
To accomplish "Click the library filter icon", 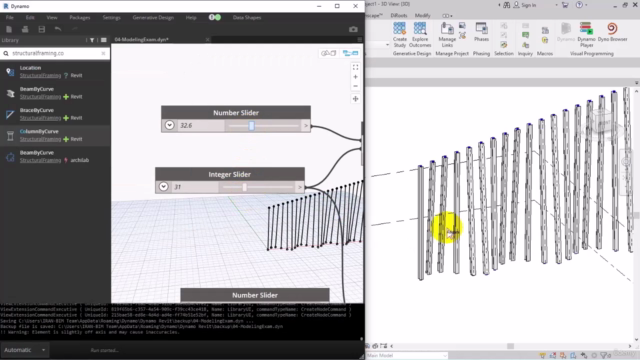I will 92,40.
